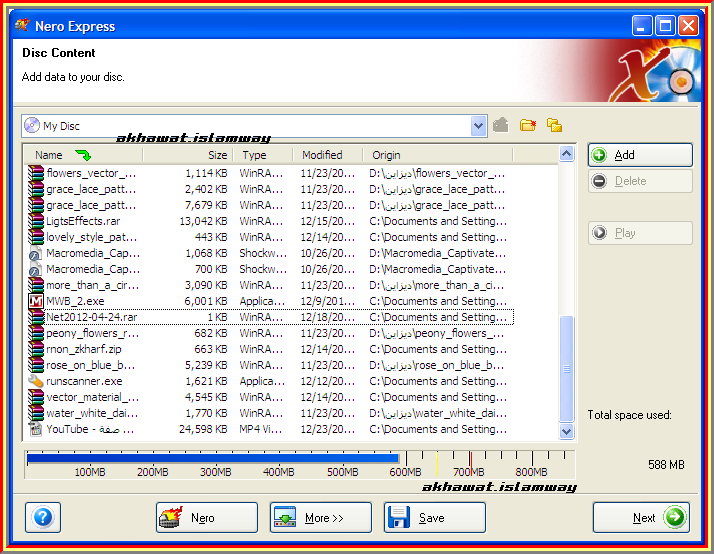714x554 pixels.
Task: Click the green Add plus icon
Action: click(x=599, y=155)
